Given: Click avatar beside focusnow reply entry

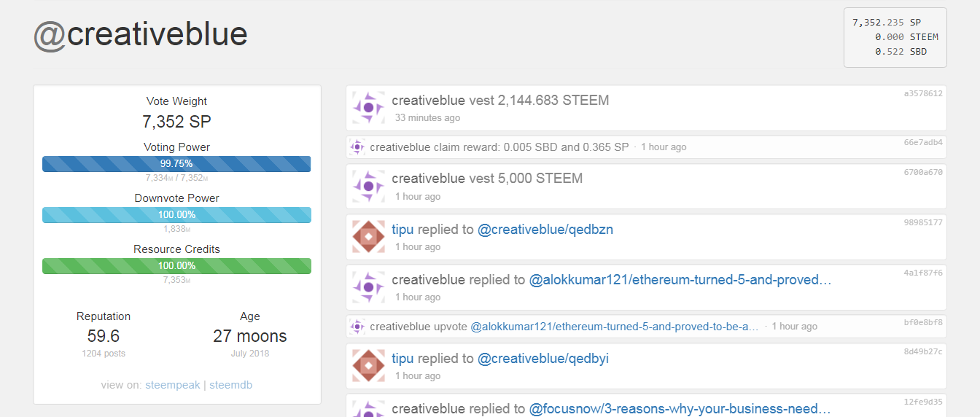Looking at the screenshot, I should pos(368,408).
